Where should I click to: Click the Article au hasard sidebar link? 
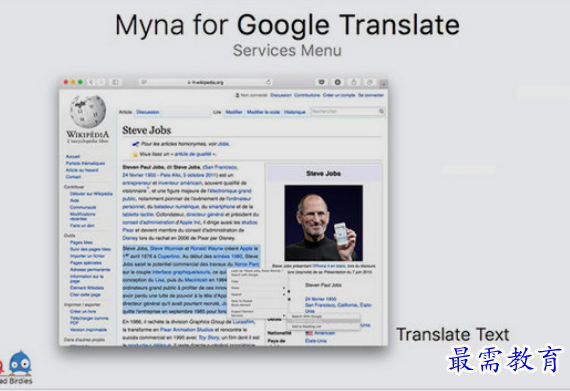pos(82,170)
